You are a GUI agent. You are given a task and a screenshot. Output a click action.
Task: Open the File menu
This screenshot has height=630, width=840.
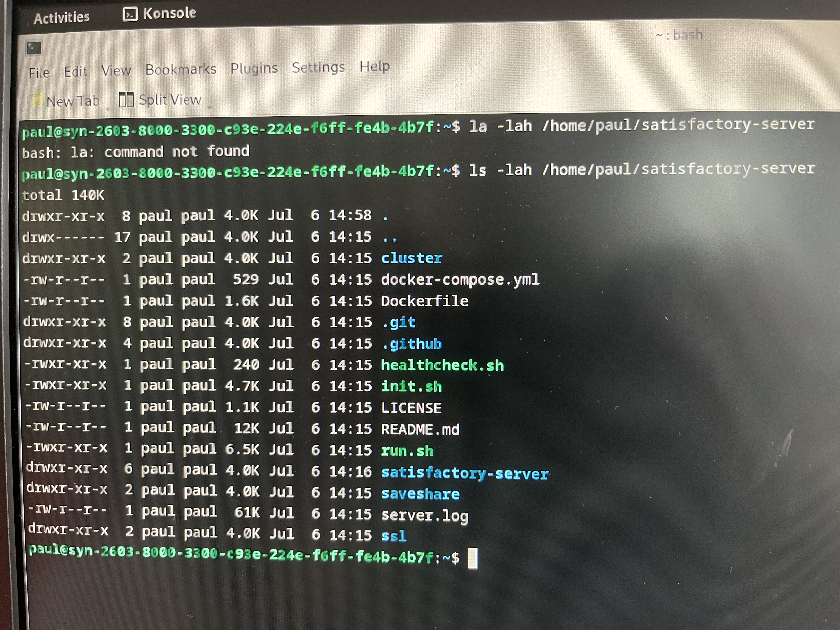pos(39,73)
